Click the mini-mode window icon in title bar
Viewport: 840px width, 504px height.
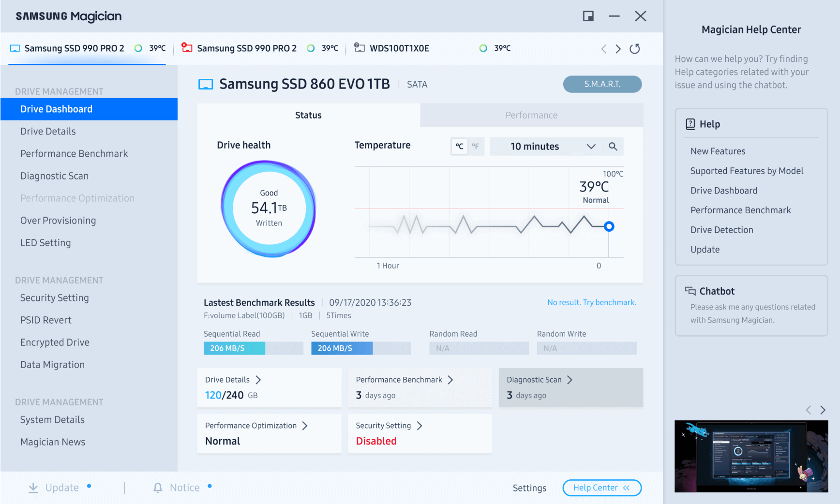[588, 16]
